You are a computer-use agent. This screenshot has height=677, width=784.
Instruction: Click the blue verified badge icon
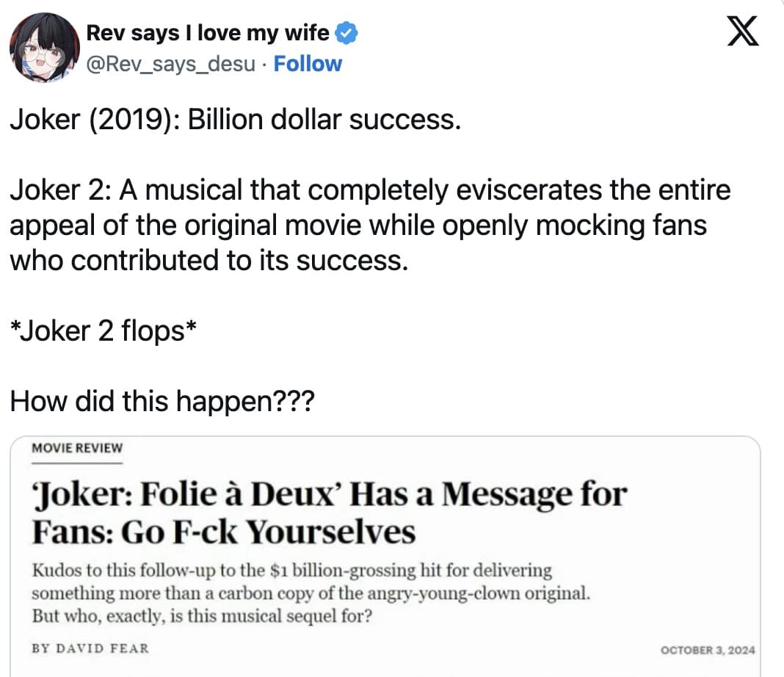(346, 32)
